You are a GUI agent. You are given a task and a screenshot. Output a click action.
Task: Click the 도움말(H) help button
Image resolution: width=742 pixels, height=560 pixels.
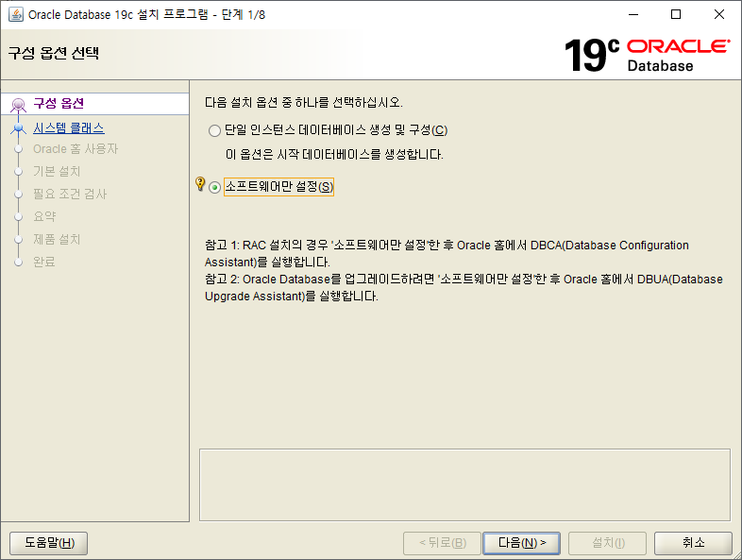pos(49,542)
